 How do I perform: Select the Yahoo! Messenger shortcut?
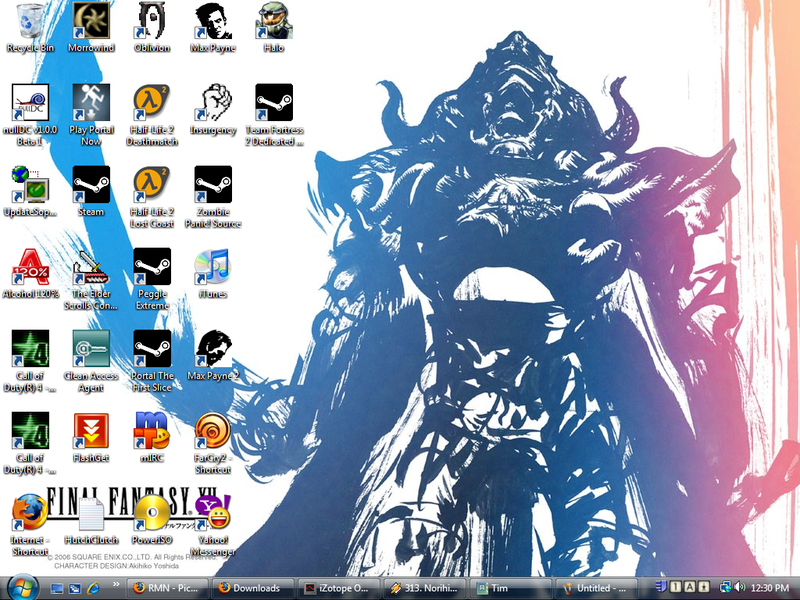212,513
